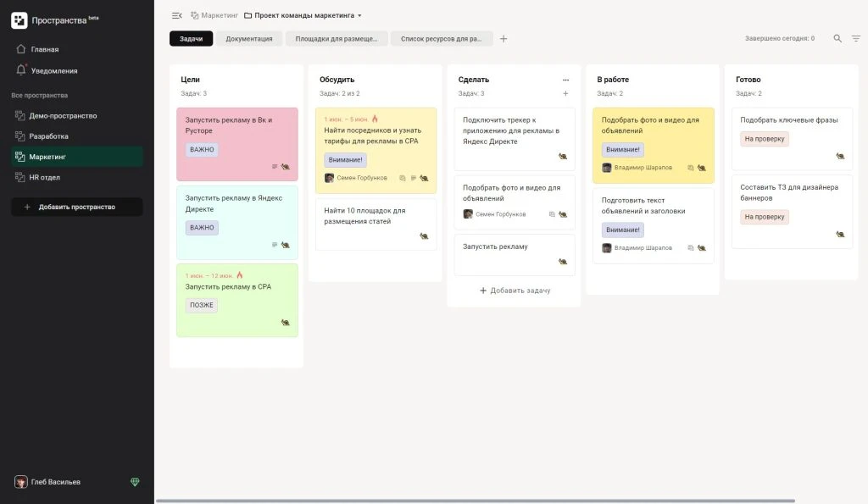Click the plus icon to add a tab

(x=504, y=39)
